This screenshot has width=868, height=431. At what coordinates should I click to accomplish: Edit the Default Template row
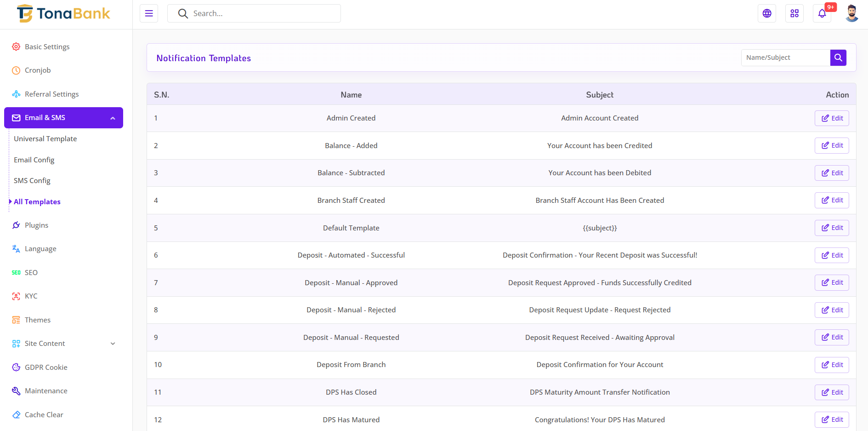[x=832, y=228]
